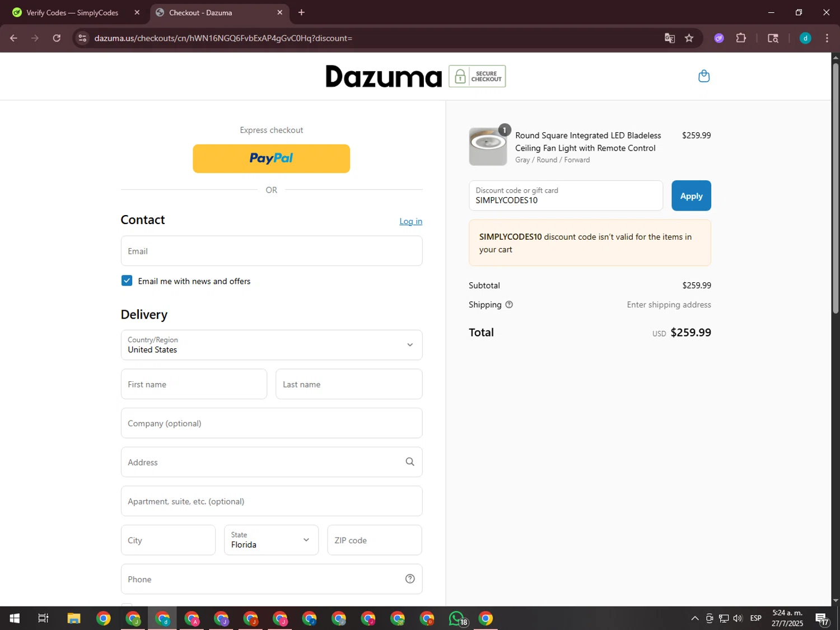
Task: Click the ZIP code field
Action: click(x=375, y=540)
